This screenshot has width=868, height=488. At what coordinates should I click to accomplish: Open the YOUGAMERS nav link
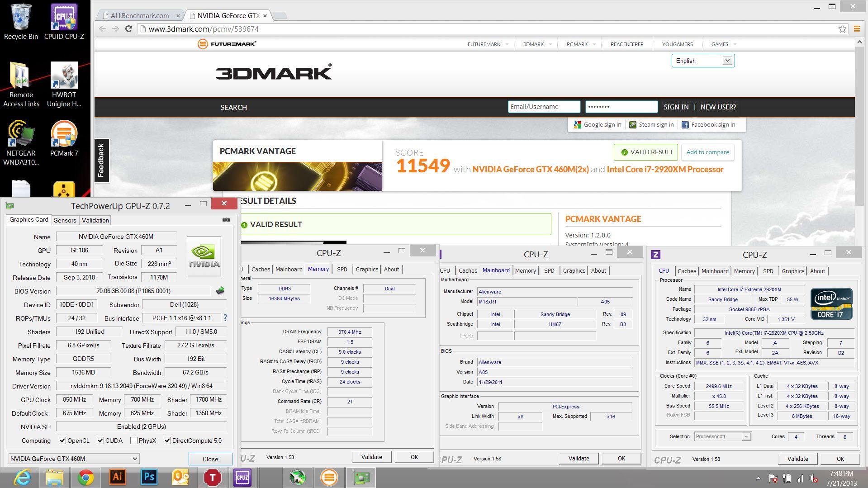[677, 44]
